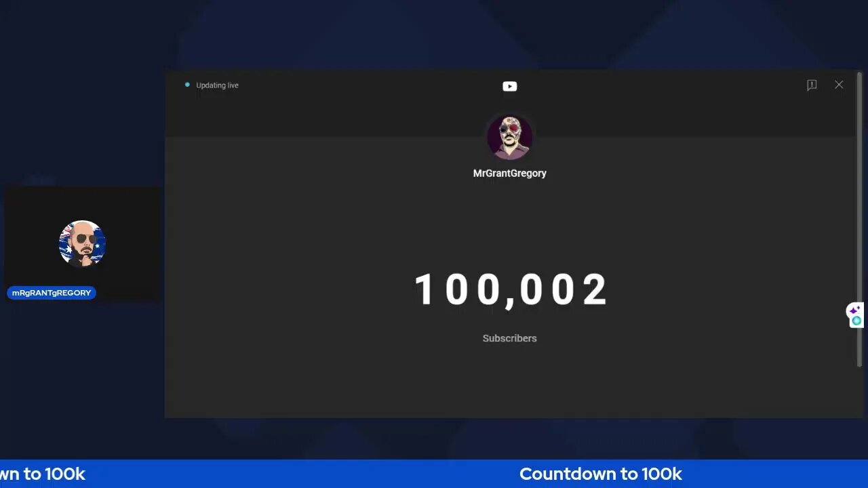
Task: Open the send feedback exclamation icon
Action: [x=812, y=85]
